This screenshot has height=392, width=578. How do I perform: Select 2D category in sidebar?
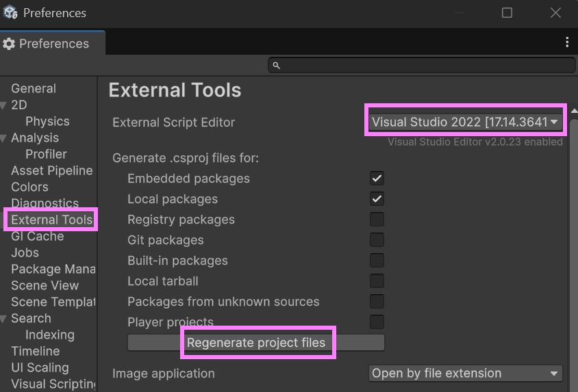coord(18,105)
